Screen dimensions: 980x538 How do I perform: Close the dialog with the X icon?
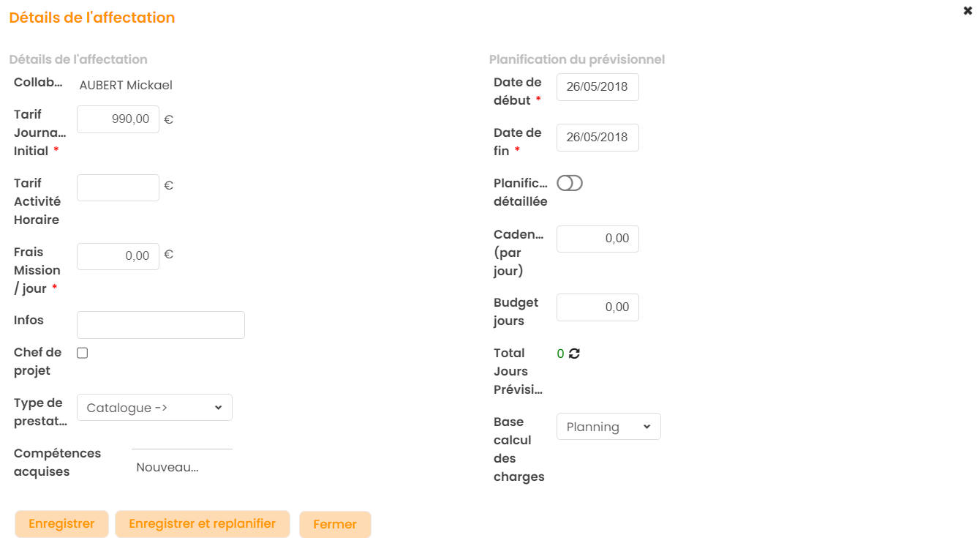coord(968,11)
